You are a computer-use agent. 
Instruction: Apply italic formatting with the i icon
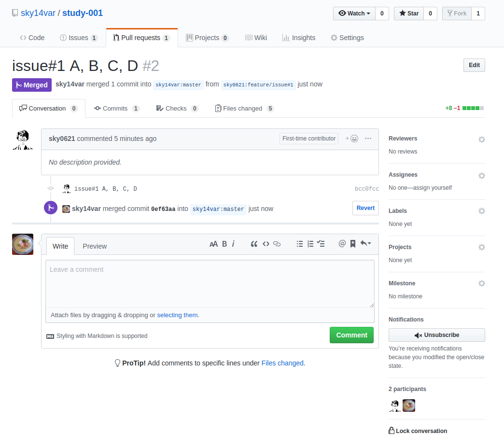pyautogui.click(x=233, y=244)
